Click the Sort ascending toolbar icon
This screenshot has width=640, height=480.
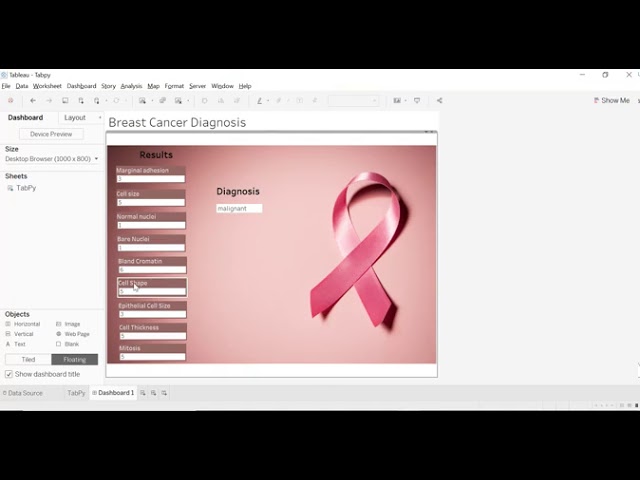[x=221, y=100]
